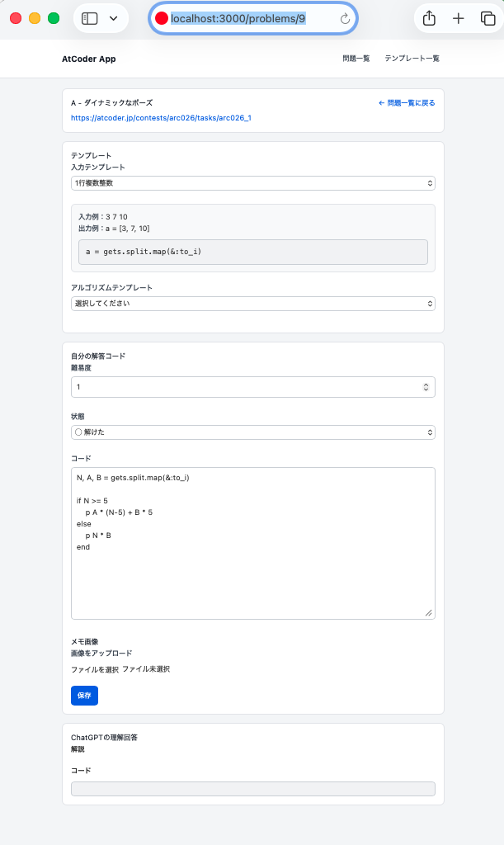Click inside the コード textarea
Viewport: 504px width, 845px height.
coord(253,543)
